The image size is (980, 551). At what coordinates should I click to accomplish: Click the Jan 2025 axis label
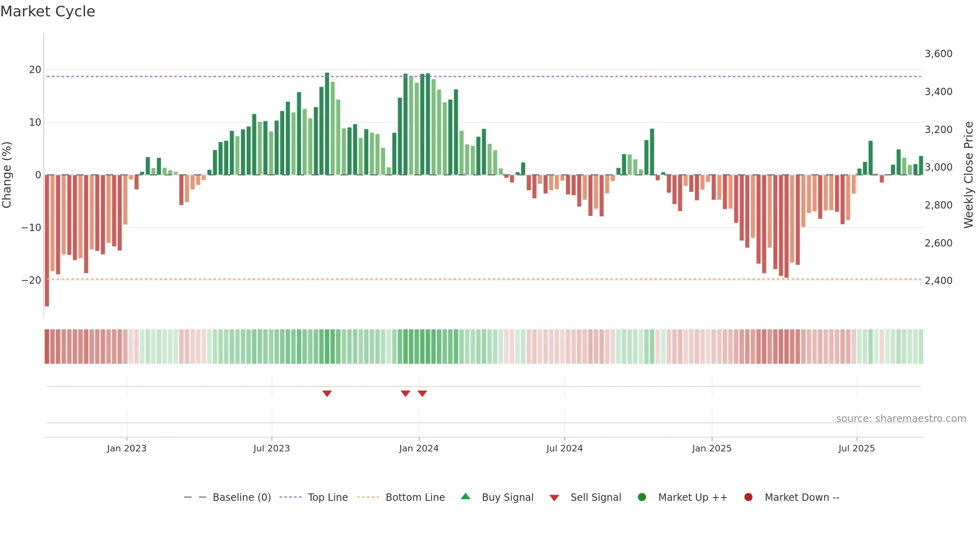(712, 449)
